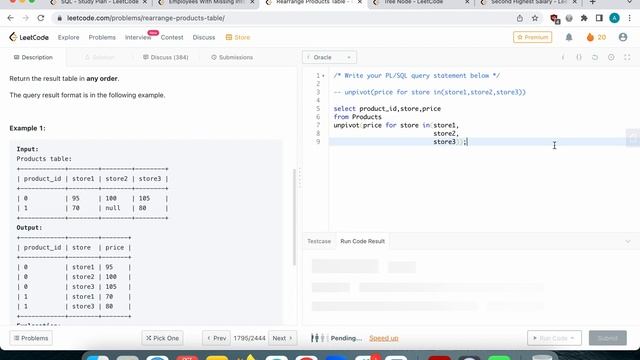Open Discuss in the top navigation
This screenshot has width=640, height=360.
click(x=204, y=37)
